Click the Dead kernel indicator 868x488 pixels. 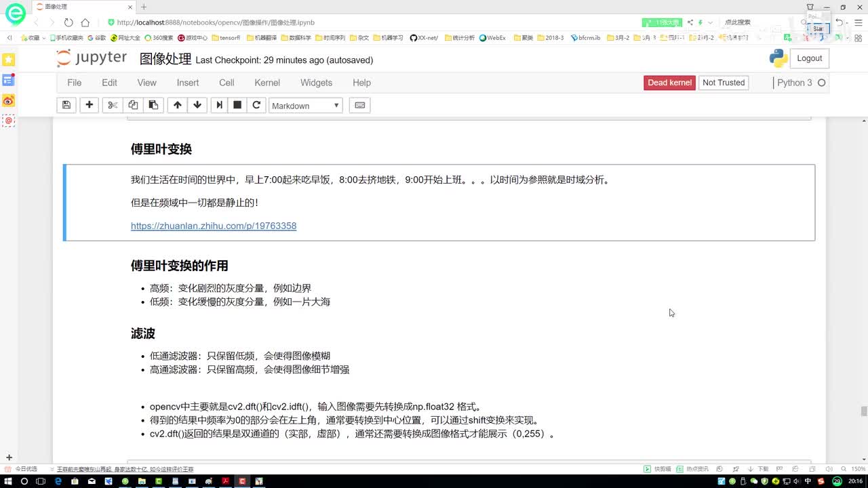pos(669,83)
